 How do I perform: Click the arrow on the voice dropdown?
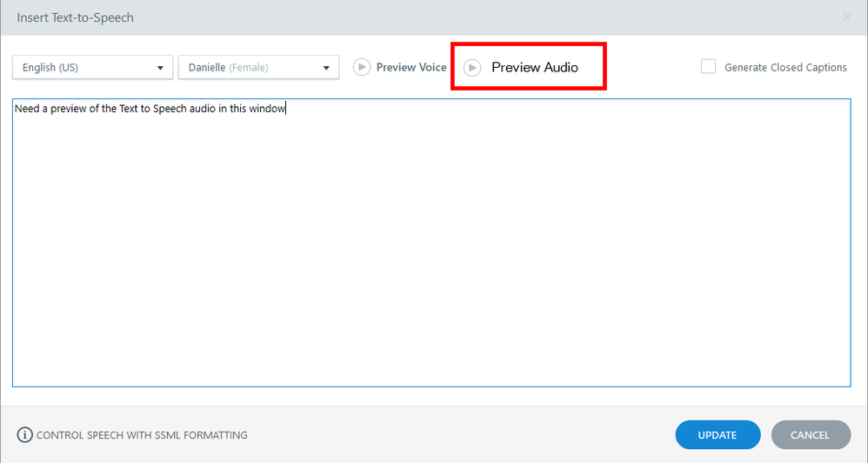click(326, 68)
